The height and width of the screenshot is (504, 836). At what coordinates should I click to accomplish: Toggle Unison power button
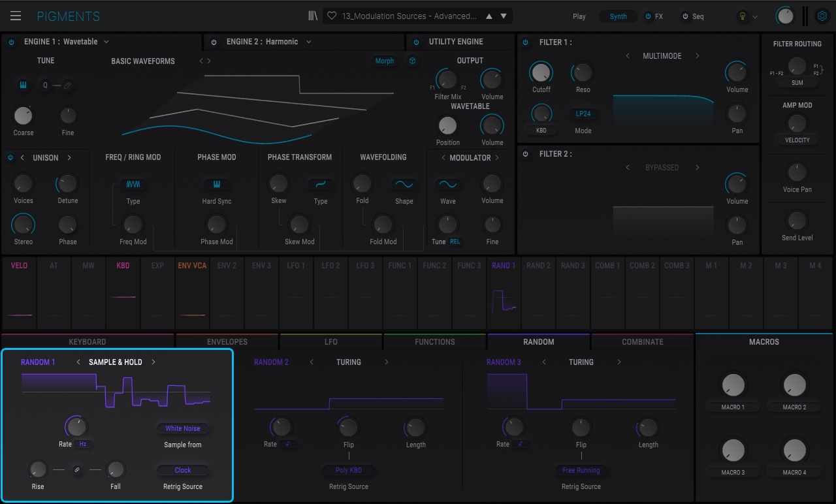click(10, 157)
